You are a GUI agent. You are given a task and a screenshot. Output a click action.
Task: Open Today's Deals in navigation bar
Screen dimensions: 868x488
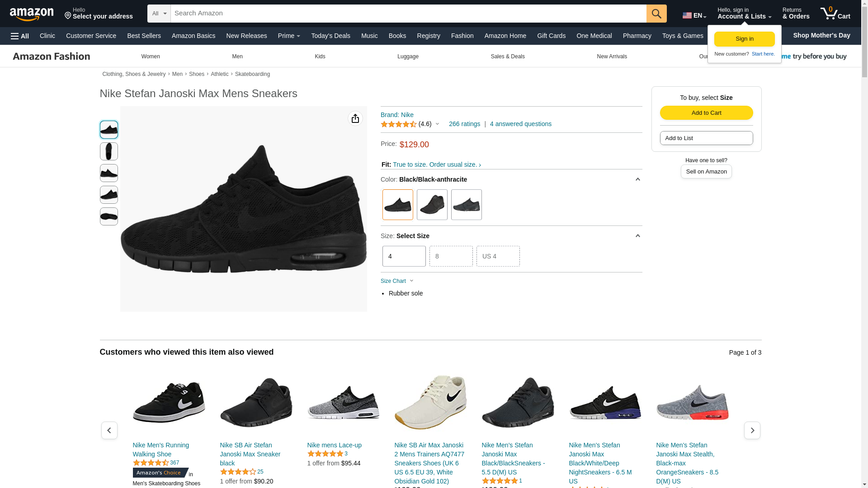[330, 36]
